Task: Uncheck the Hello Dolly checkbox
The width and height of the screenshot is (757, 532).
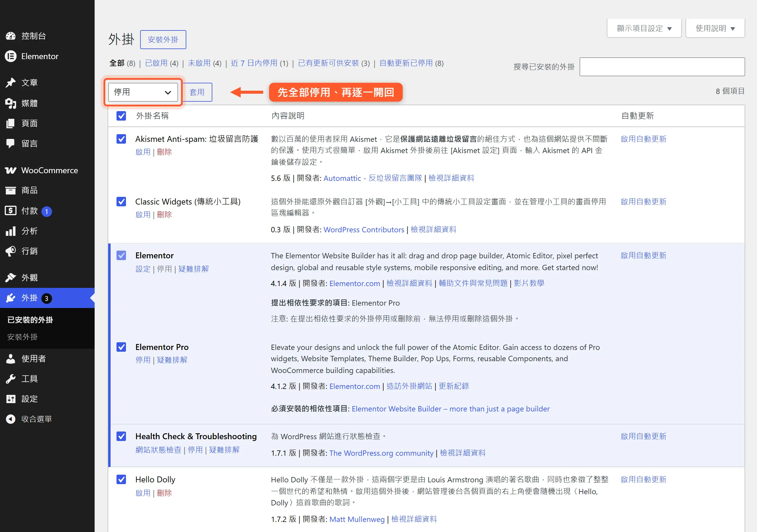Action: click(121, 479)
